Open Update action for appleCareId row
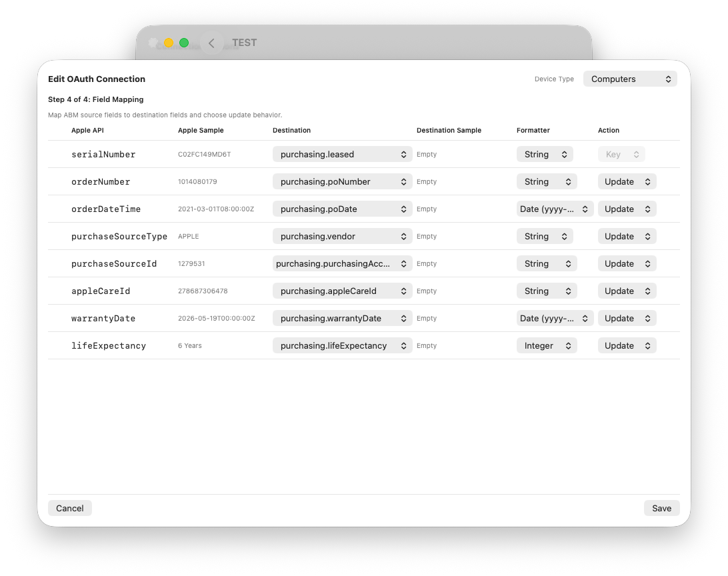 click(627, 291)
